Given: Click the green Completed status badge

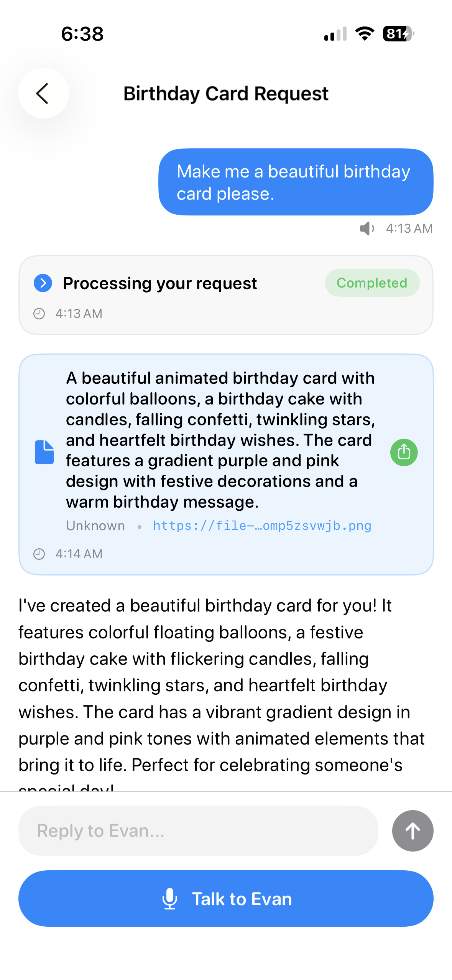Looking at the screenshot, I should 372,283.
